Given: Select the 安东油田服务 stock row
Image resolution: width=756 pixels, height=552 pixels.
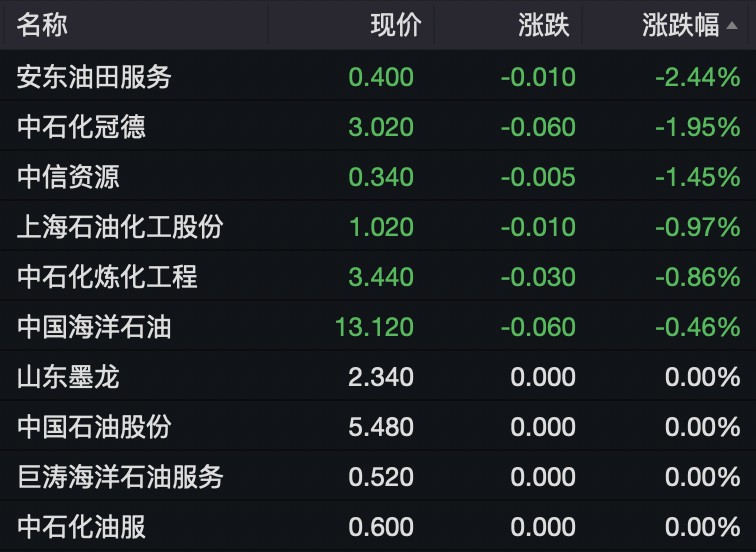Looking at the screenshot, I should [95, 77].
